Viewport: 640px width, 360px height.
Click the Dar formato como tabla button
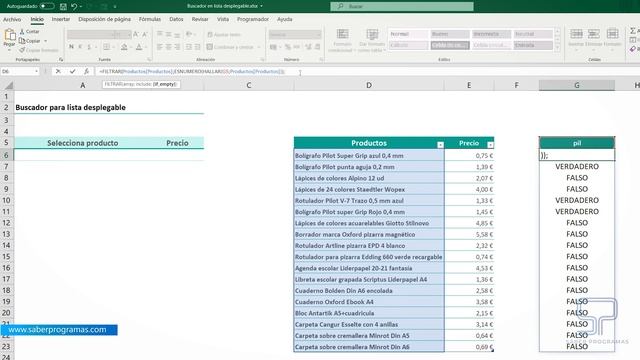pos(372,40)
